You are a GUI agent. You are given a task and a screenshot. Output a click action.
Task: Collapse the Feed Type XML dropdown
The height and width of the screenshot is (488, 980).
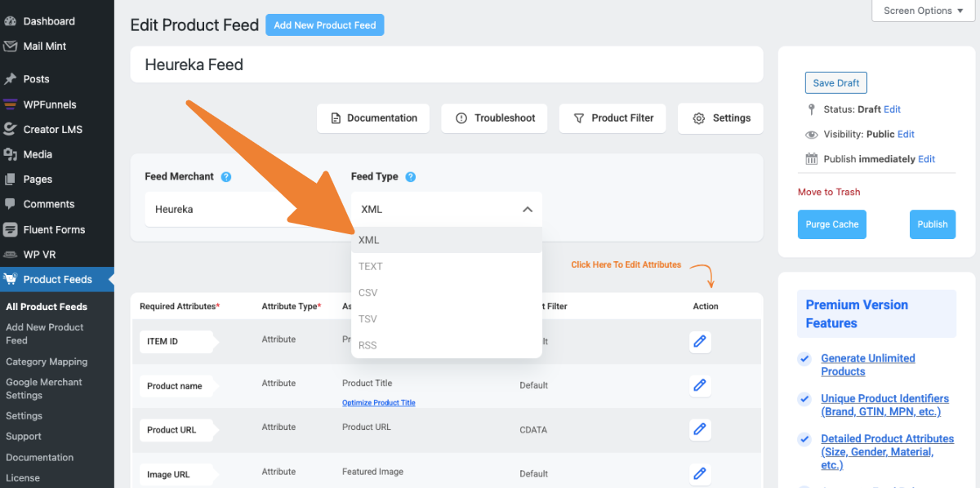coord(528,210)
